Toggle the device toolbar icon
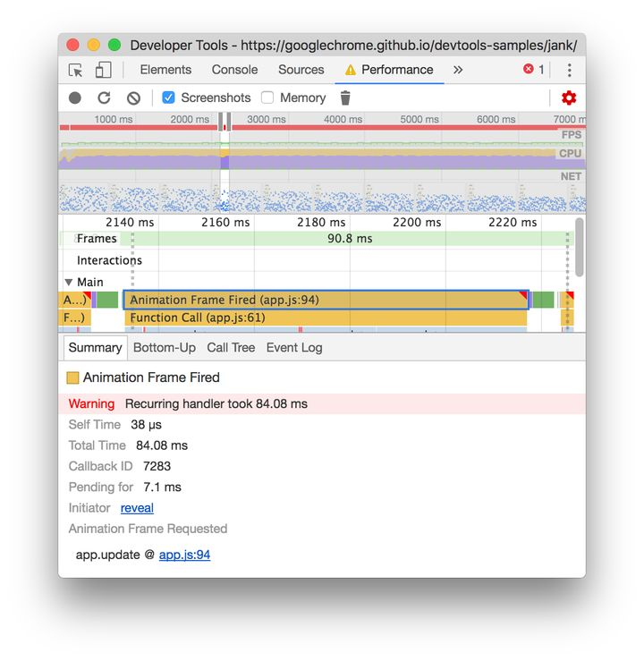Image resolution: width=644 pixels, height=661 pixels. pos(103,70)
